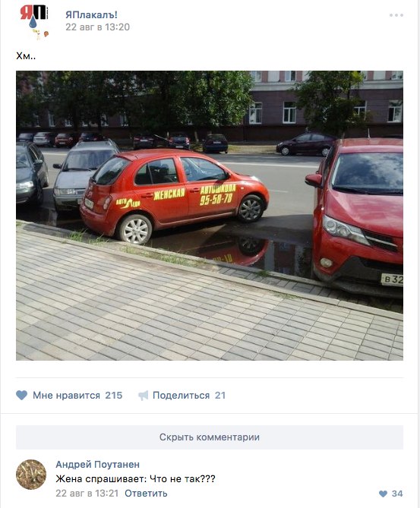
Task: Open Андрей Поутанен's avatar picture
Action: pyautogui.click(x=31, y=475)
